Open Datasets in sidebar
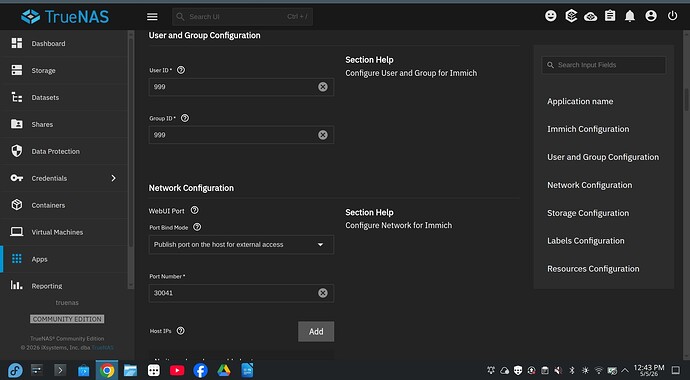The height and width of the screenshot is (380, 690). coord(64,97)
